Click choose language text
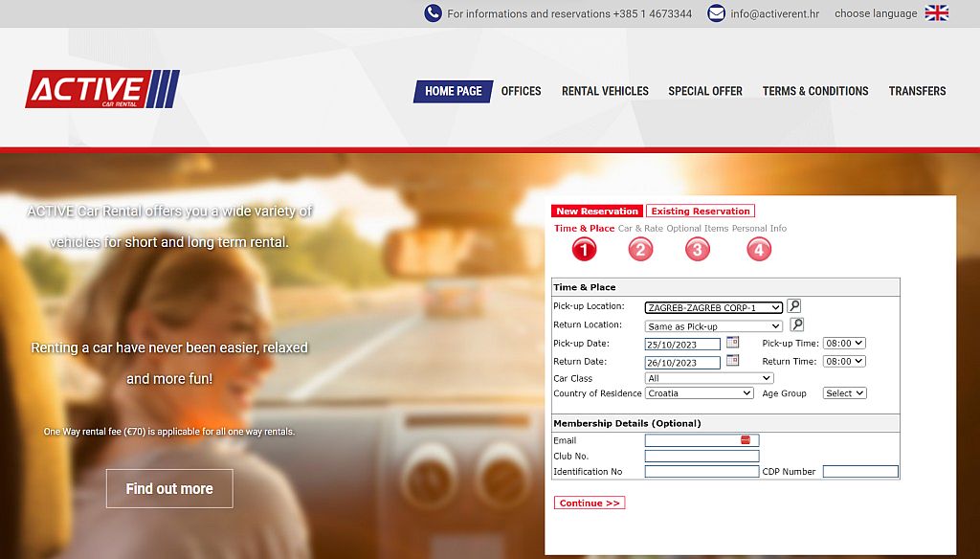Viewport: 980px width, 559px height. click(876, 13)
